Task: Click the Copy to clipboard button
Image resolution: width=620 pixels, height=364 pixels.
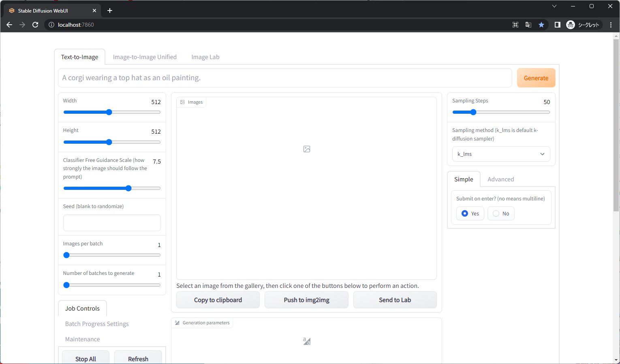Action: 218,300
